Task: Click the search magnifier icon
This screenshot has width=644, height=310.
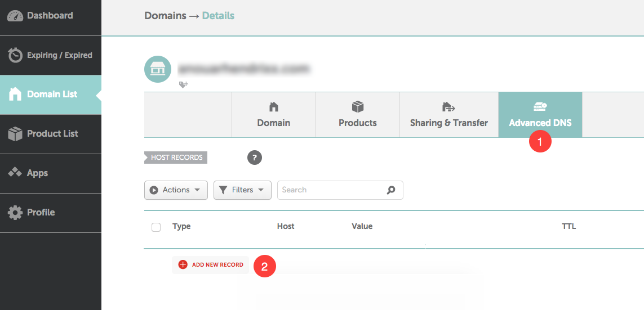Action: (x=391, y=190)
